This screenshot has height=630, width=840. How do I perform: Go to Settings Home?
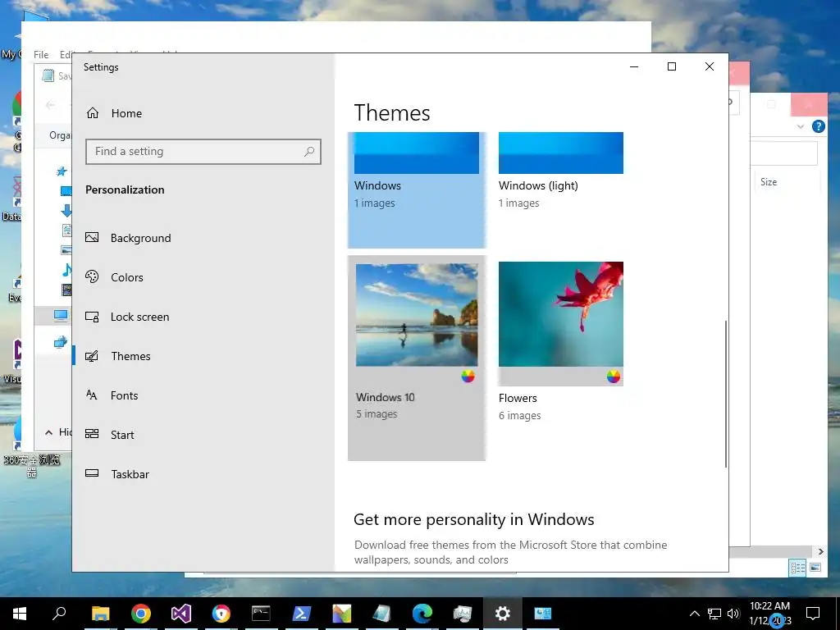coord(114,113)
